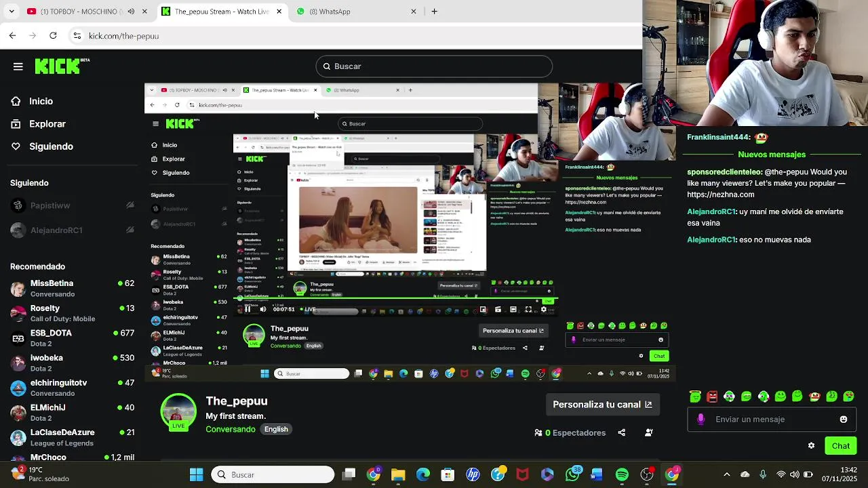
Task: Toggle theater mode in player controls
Action: pyautogui.click(x=513, y=310)
